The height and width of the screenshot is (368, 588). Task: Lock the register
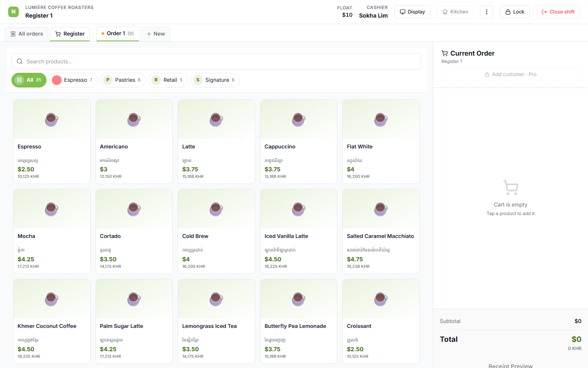[x=514, y=12]
